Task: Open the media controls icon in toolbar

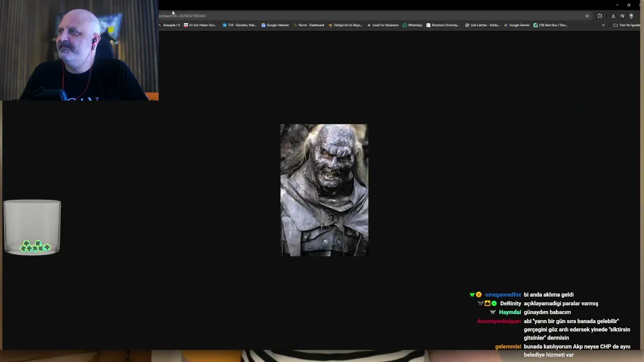Action: (622, 16)
